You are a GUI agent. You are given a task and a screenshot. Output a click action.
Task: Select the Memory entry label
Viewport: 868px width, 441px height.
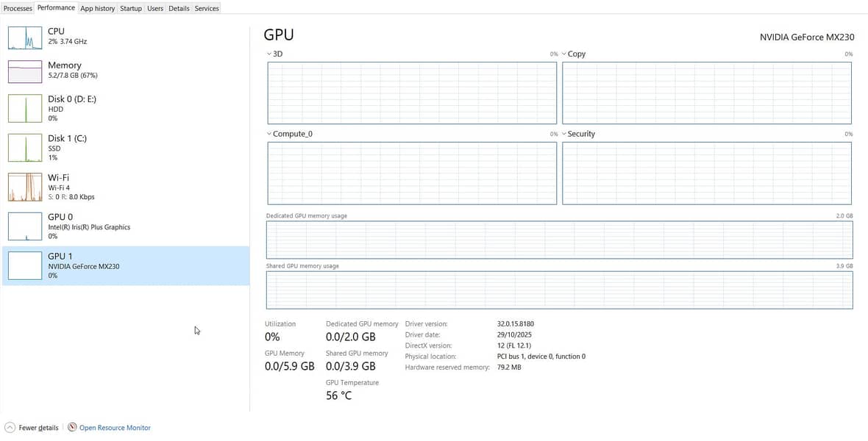point(64,65)
